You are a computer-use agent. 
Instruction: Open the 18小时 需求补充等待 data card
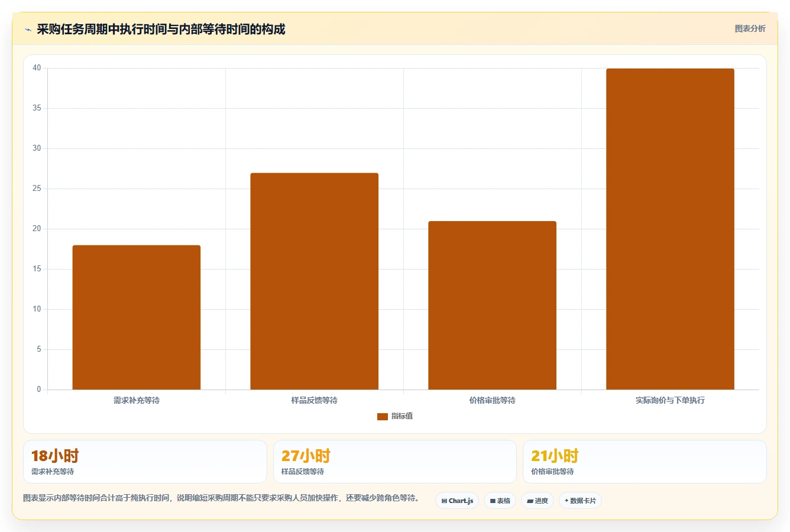coord(145,462)
